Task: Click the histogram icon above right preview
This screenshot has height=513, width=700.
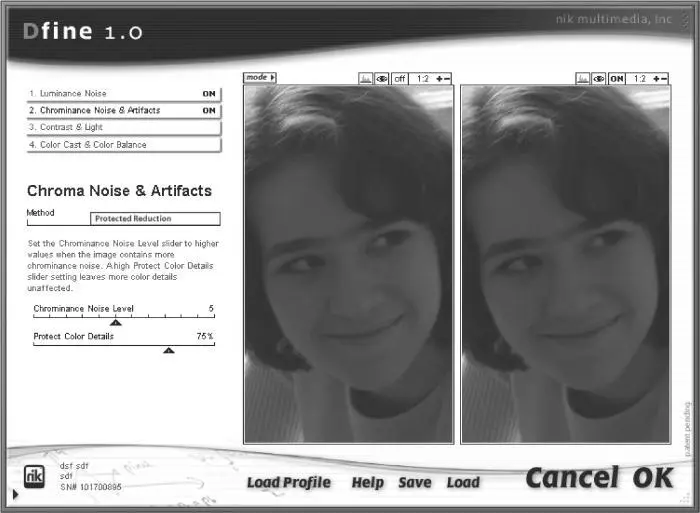Action: pos(583,78)
